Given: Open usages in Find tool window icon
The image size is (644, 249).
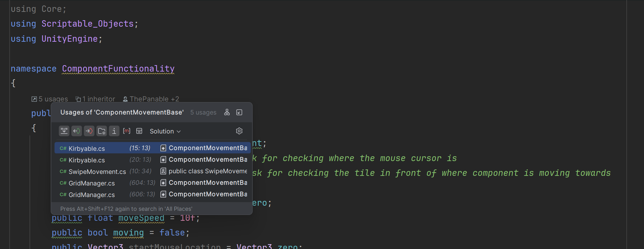Looking at the screenshot, I should pos(239,112).
